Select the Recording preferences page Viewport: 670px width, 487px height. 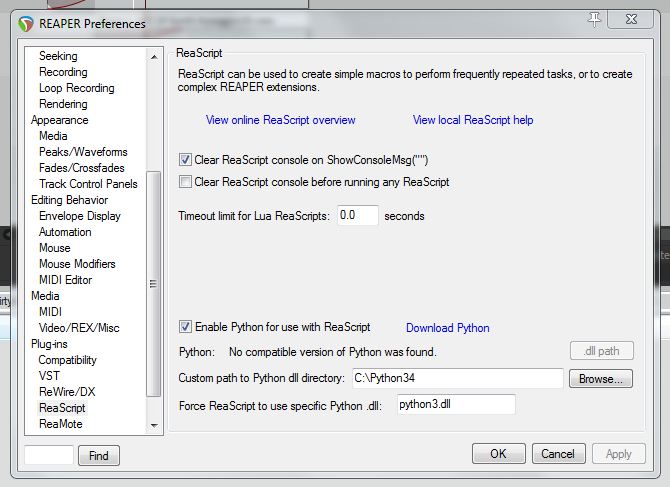point(63,72)
